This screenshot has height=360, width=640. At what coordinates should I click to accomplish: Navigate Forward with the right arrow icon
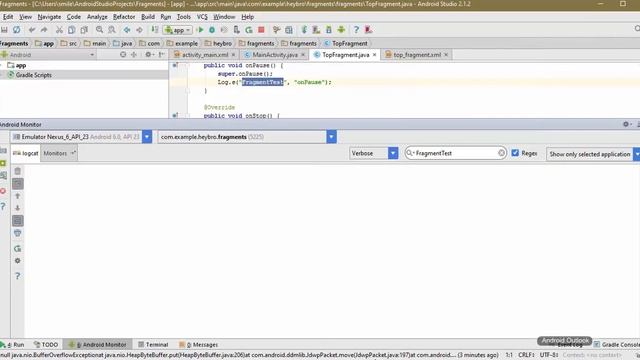pos(139,30)
